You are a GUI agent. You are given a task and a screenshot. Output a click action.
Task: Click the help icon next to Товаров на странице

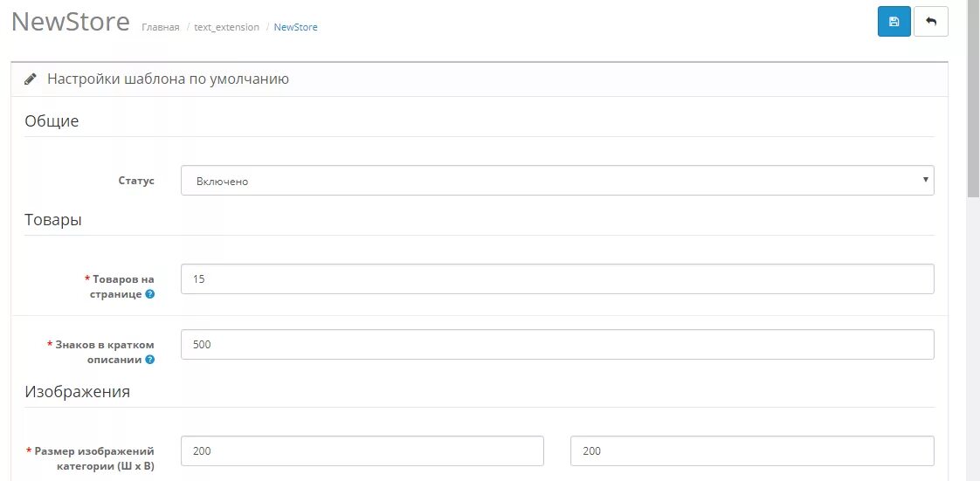(x=150, y=294)
